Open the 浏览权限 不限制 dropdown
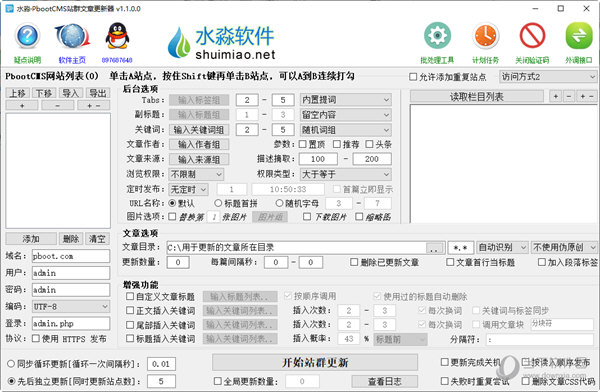This screenshot has width=600, height=392. 196,174
